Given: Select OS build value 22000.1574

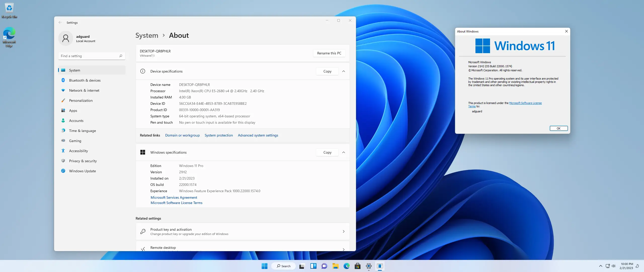Looking at the screenshot, I should 188,185.
